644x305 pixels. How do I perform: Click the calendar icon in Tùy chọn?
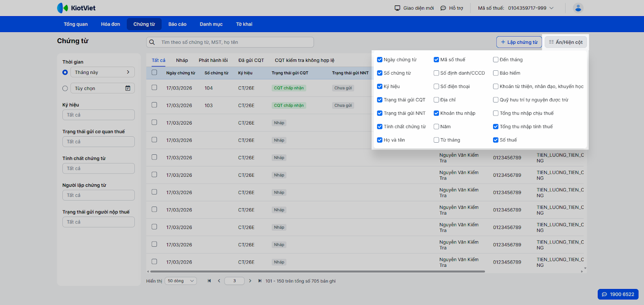click(x=128, y=88)
